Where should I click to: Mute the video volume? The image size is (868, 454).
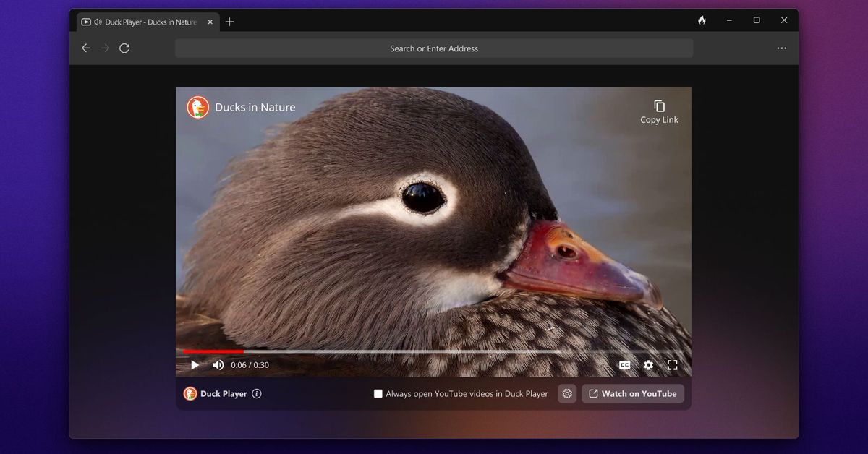pyautogui.click(x=218, y=365)
